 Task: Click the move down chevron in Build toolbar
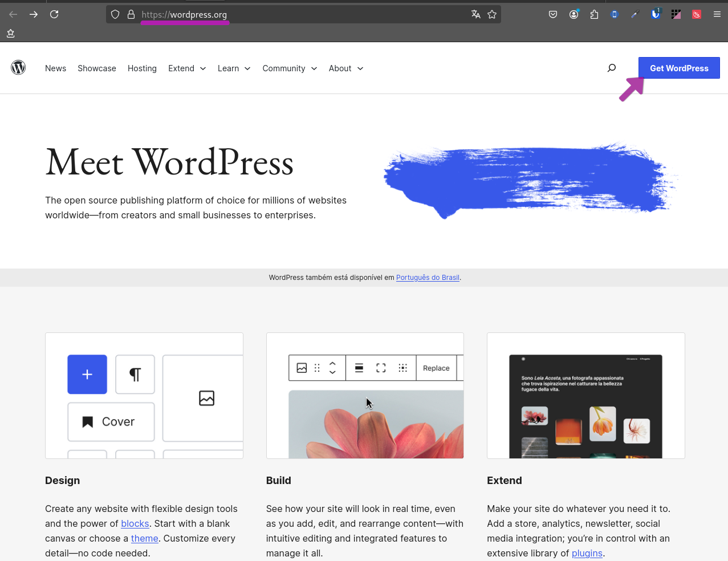pyautogui.click(x=332, y=372)
